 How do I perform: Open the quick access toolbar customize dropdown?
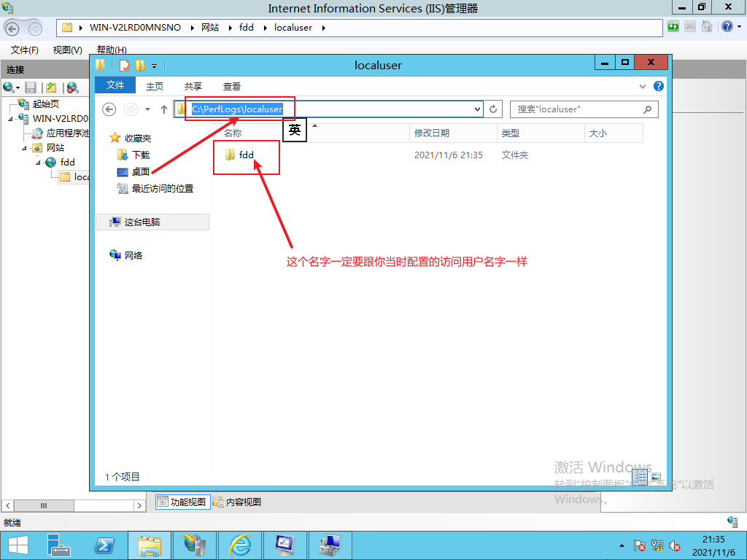(x=155, y=66)
